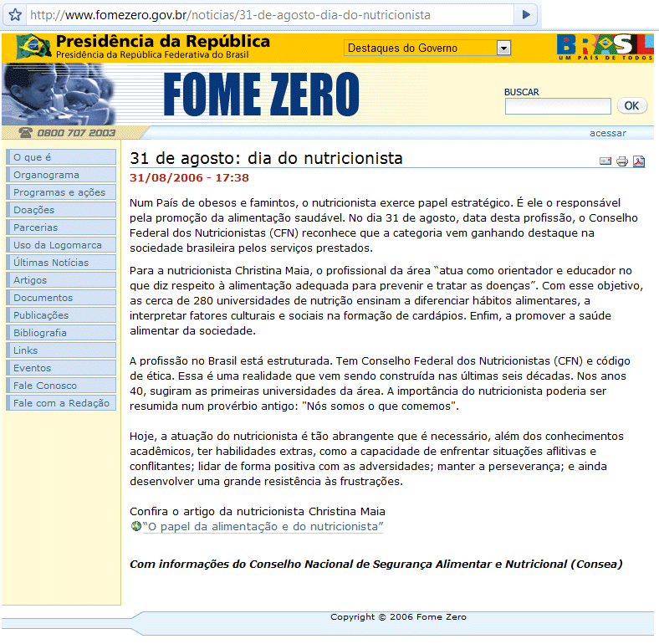Click the printer icon to print the article
The image size is (659, 644).
622,162
